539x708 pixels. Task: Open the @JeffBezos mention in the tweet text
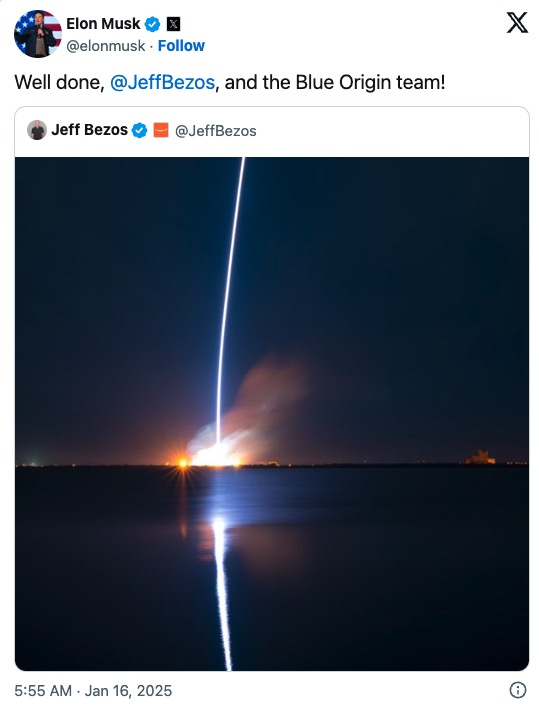click(x=163, y=83)
